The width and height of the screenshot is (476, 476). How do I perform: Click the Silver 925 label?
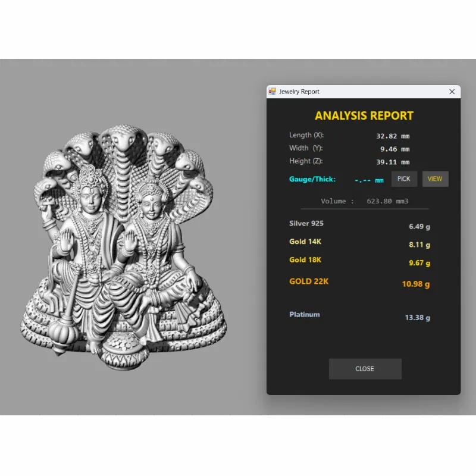pyautogui.click(x=306, y=224)
